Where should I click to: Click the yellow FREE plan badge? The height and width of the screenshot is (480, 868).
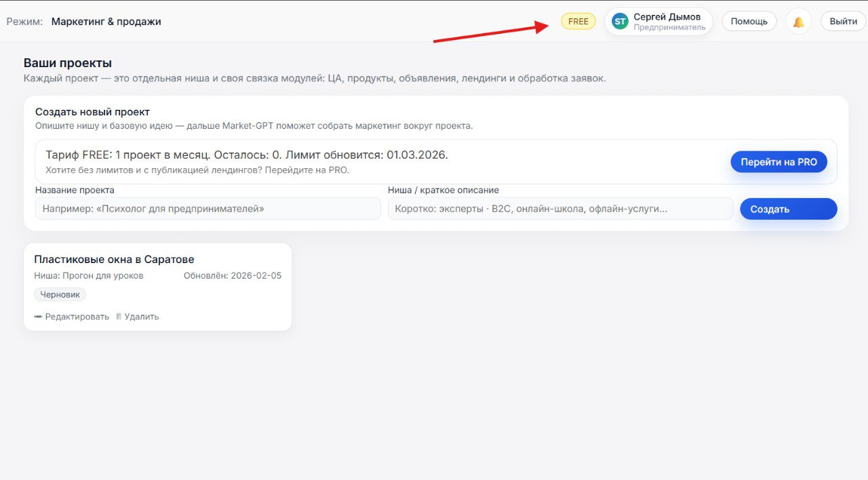coord(578,21)
